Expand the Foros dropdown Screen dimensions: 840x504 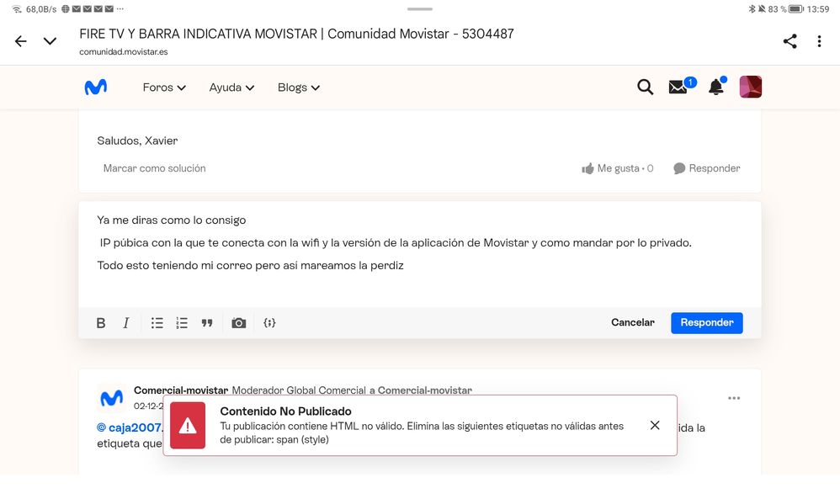point(164,88)
